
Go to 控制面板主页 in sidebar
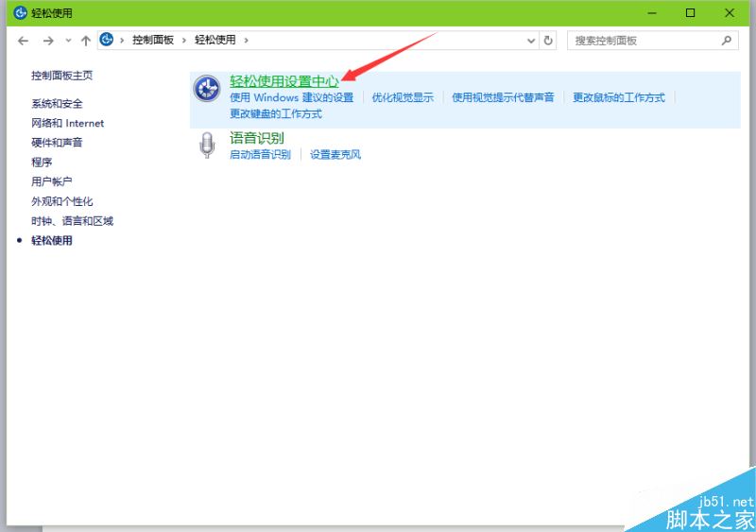(x=61, y=76)
